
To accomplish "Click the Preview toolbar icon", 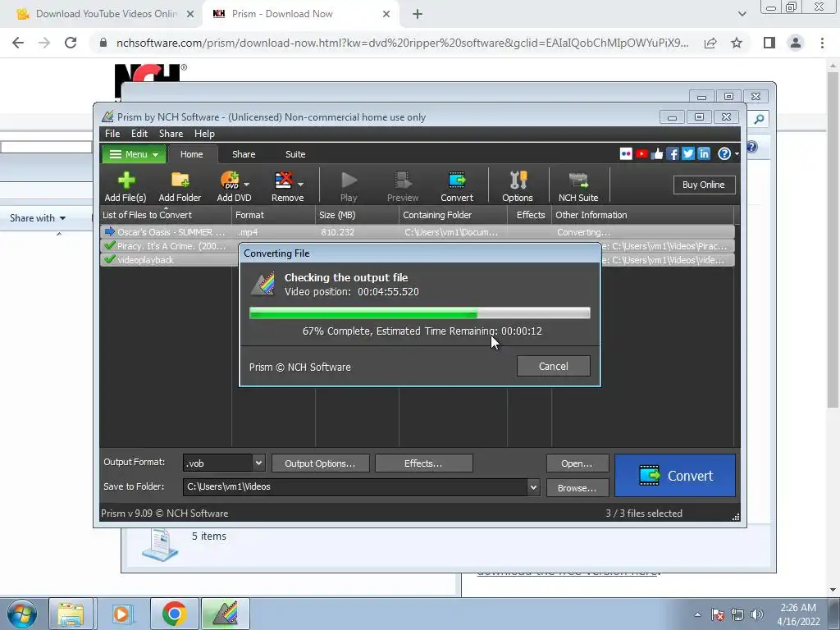I will (403, 186).
